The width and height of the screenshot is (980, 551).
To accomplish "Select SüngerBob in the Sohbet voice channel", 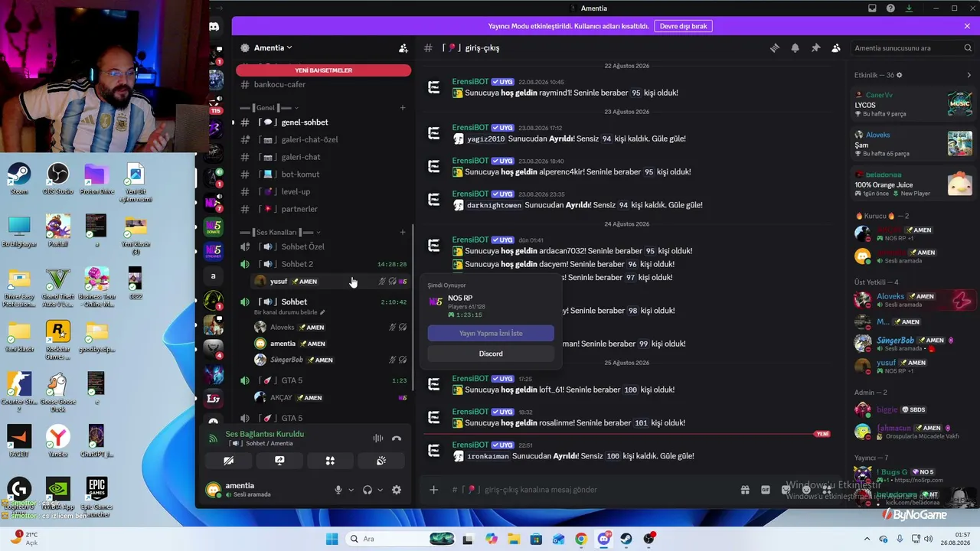I will tap(330, 360).
